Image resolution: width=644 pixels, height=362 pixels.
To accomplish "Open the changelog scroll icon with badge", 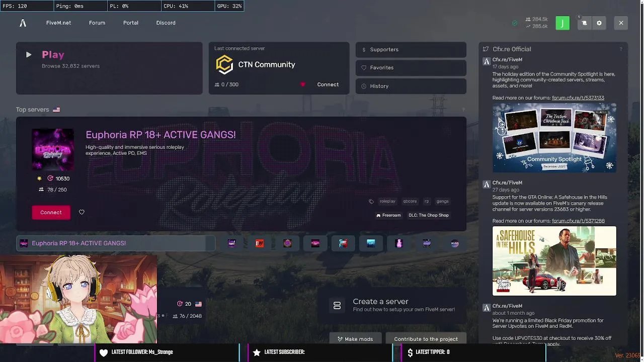I will coord(584,23).
